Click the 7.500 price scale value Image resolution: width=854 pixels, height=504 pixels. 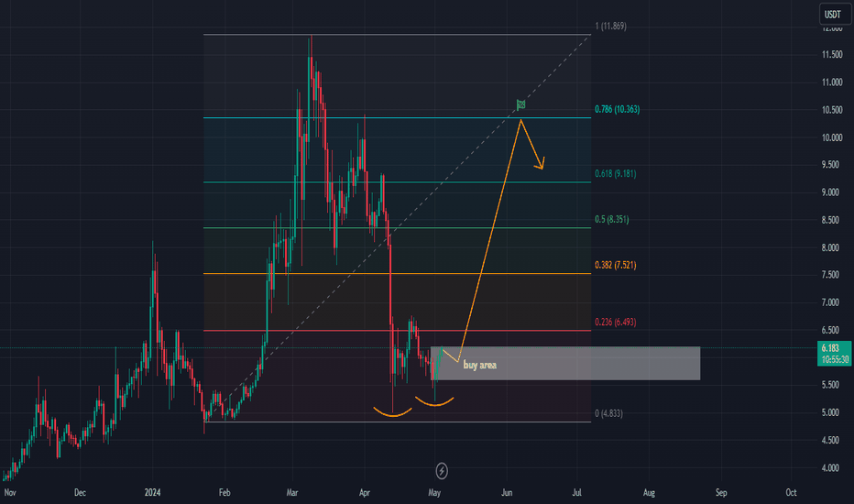click(x=832, y=275)
